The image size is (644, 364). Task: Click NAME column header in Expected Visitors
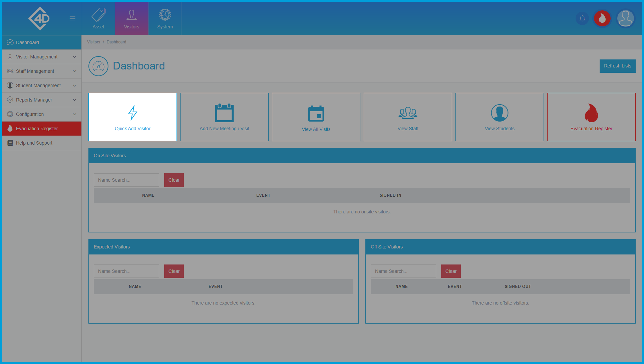pos(135,287)
